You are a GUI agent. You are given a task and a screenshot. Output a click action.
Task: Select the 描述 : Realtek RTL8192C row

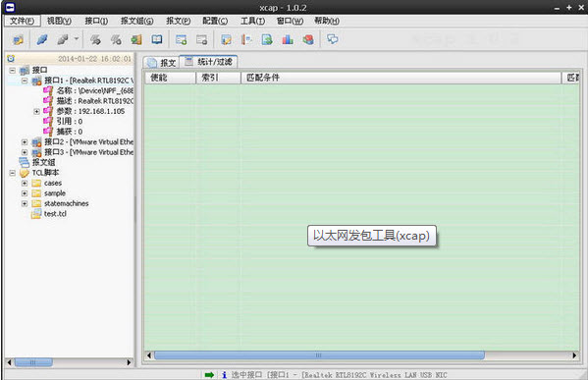87,101
